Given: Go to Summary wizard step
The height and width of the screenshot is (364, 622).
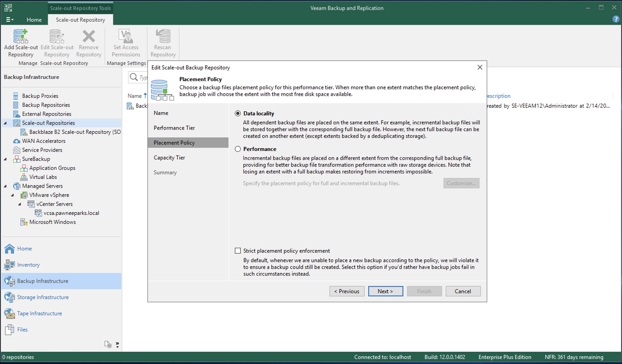Looking at the screenshot, I should [x=165, y=172].
